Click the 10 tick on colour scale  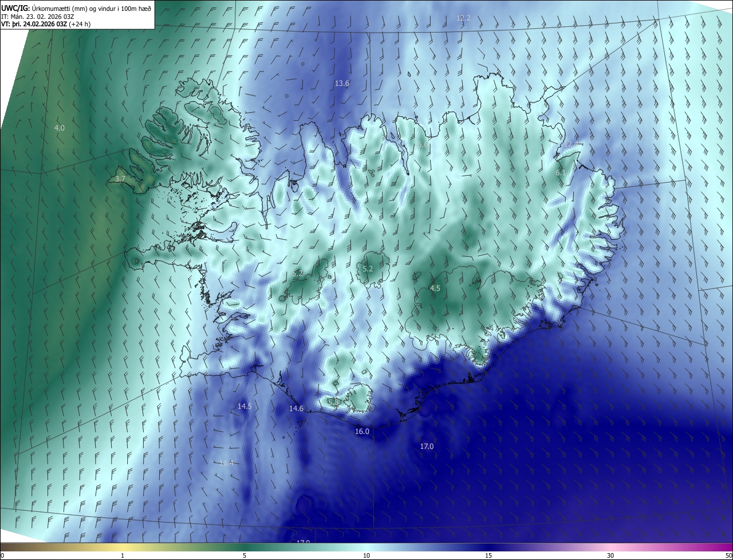coord(366,555)
